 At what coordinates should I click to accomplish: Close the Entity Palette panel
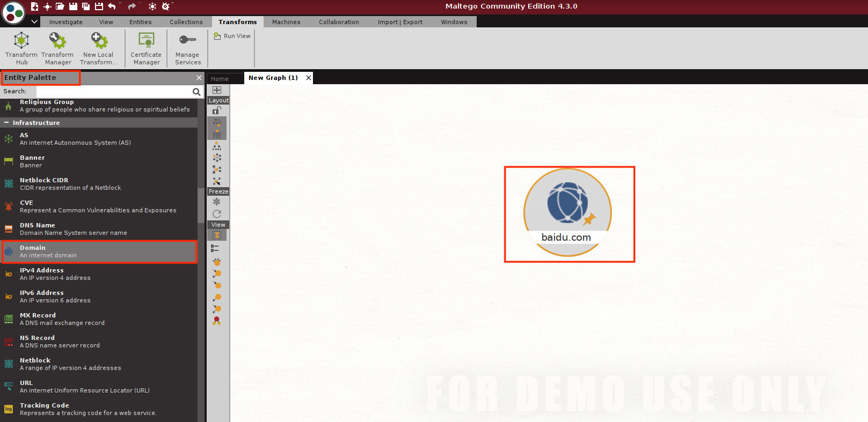tap(199, 78)
